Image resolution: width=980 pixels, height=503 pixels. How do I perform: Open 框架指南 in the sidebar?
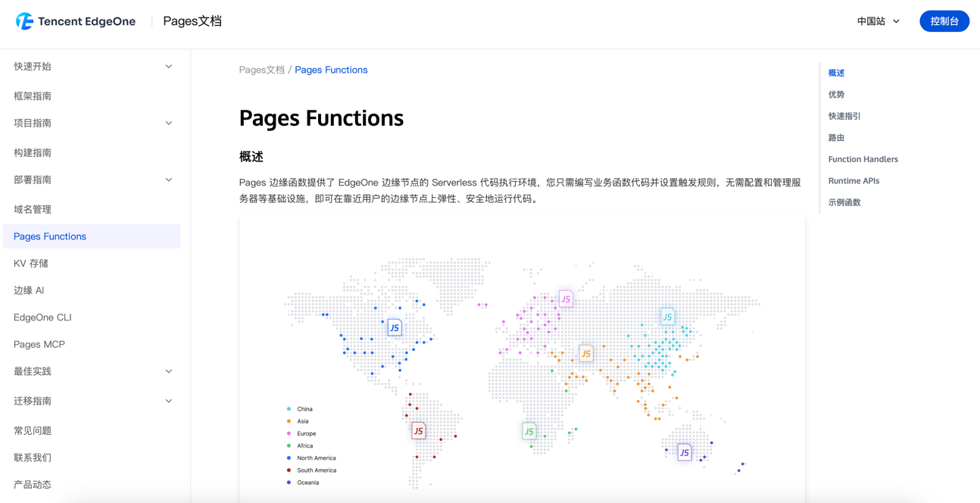pyautogui.click(x=33, y=96)
